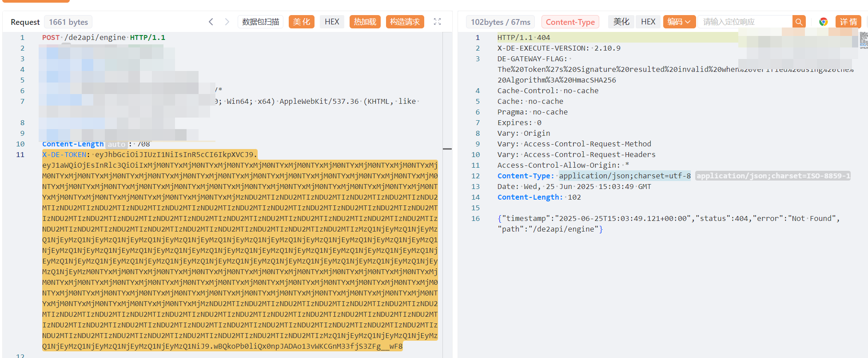Click the 构造请求 build request button
The width and height of the screenshot is (868, 358).
405,22
